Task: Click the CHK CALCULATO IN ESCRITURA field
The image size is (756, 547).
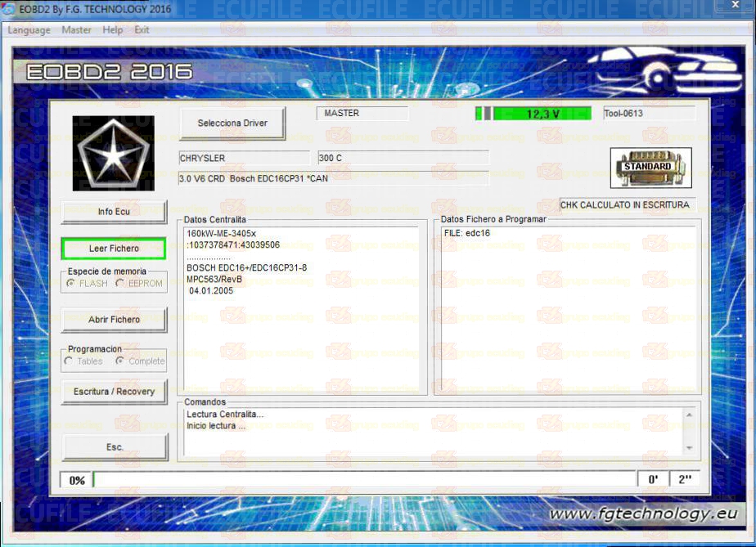Action: [628, 205]
